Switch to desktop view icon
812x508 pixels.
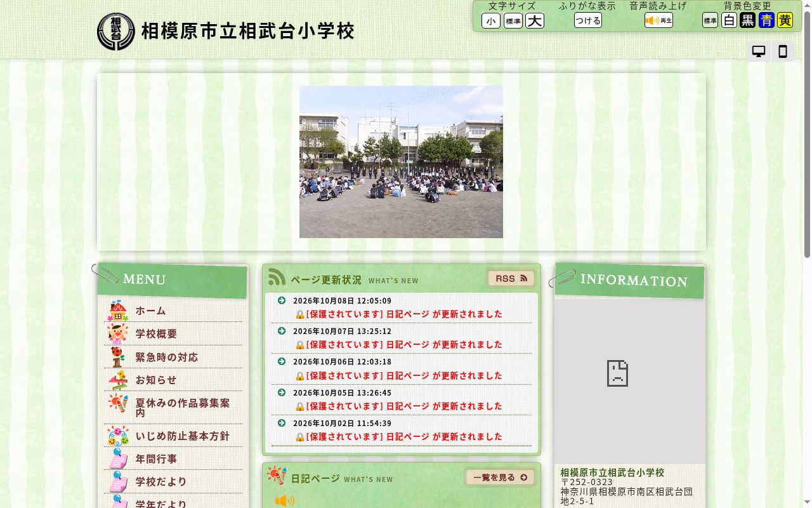[759, 52]
